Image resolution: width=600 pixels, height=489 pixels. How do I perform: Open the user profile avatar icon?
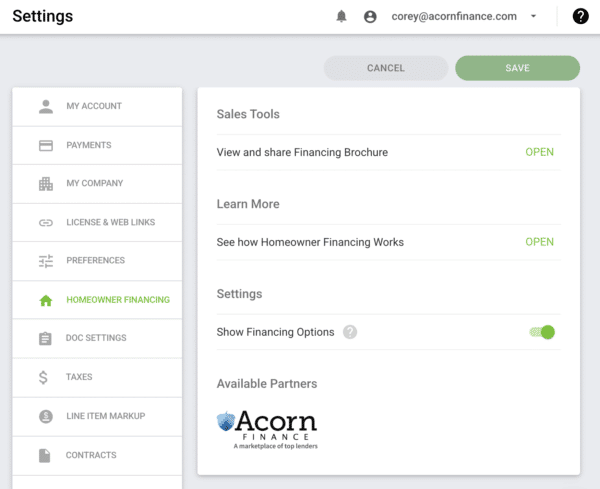pyautogui.click(x=370, y=16)
